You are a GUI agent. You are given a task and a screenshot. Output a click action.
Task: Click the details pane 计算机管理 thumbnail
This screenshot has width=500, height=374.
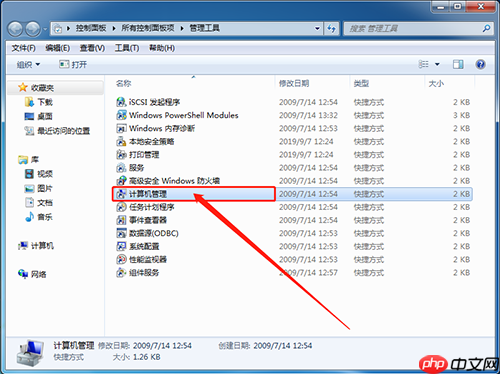30,353
